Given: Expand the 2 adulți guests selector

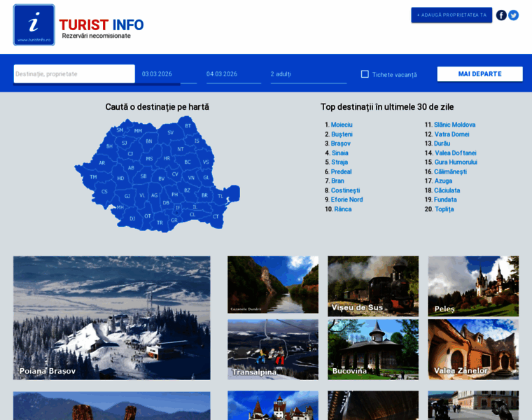Looking at the screenshot, I should point(307,74).
